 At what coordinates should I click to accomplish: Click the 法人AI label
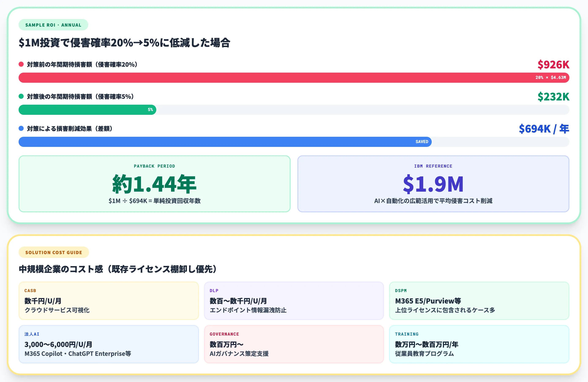[x=32, y=334]
